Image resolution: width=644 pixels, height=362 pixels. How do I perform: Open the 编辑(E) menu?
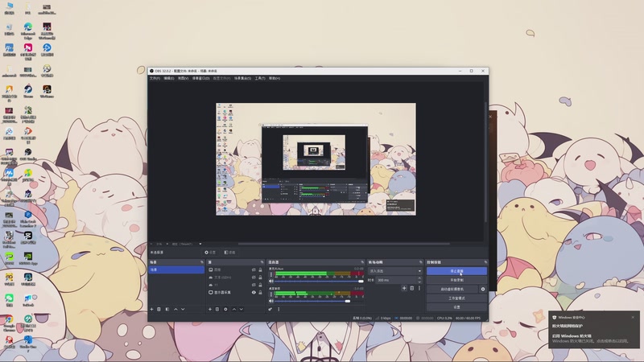click(x=169, y=78)
